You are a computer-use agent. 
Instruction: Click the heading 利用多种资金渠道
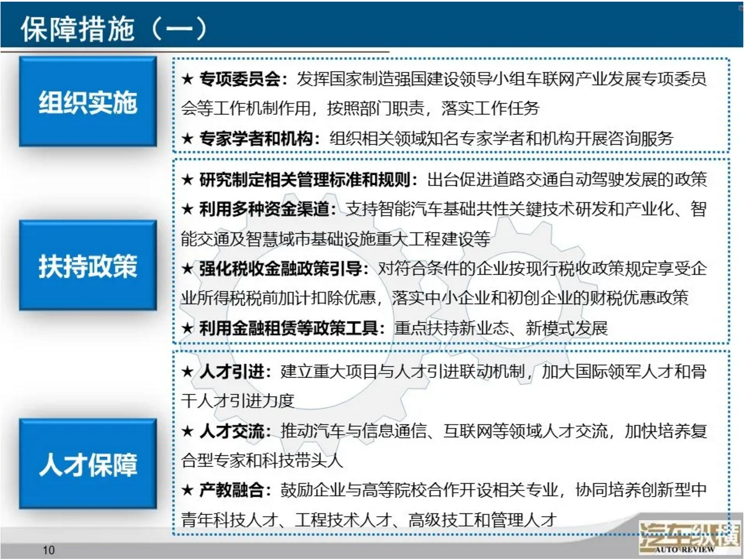(264, 209)
